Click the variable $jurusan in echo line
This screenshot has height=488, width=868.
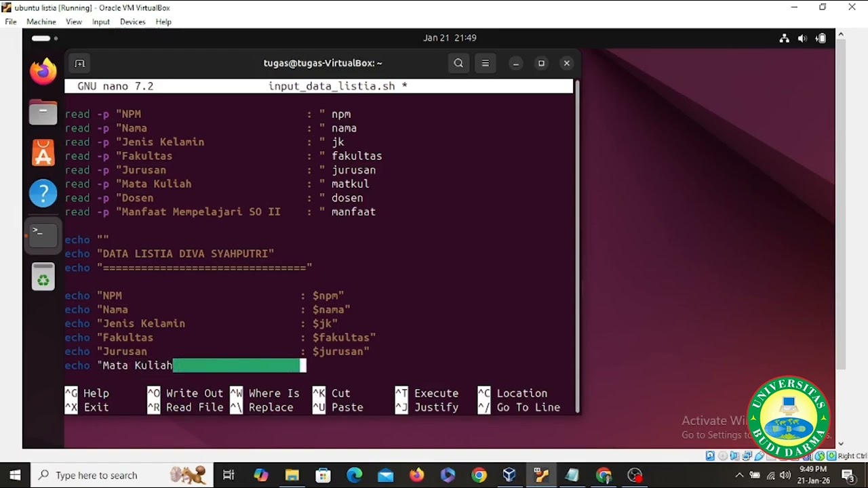pos(338,352)
